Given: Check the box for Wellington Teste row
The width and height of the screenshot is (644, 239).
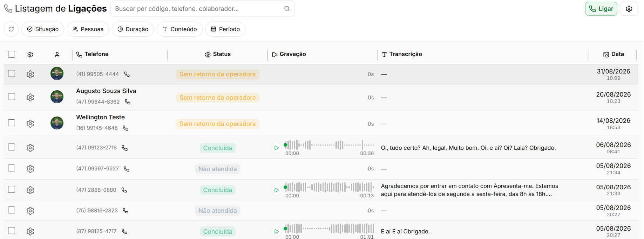Looking at the screenshot, I should pyautogui.click(x=12, y=123).
